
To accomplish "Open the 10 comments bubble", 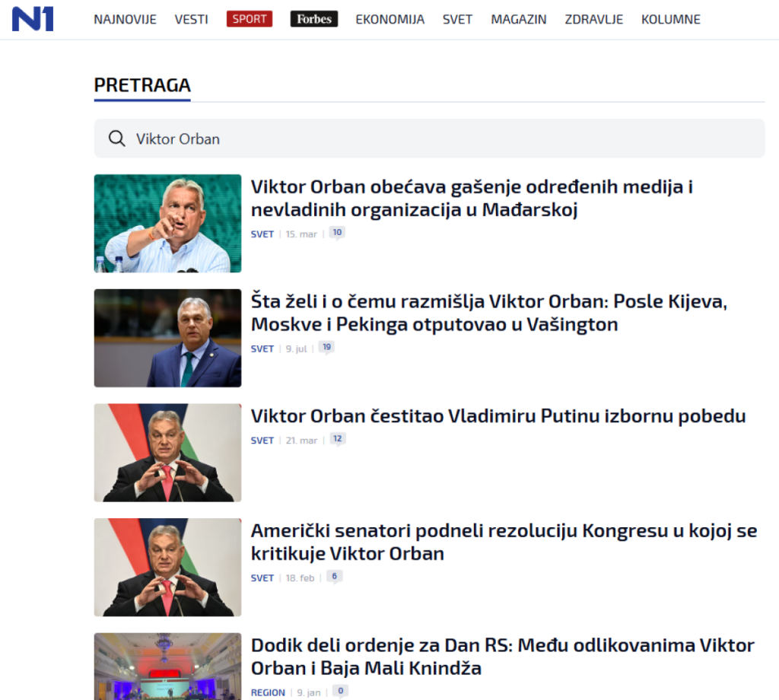I will [337, 233].
